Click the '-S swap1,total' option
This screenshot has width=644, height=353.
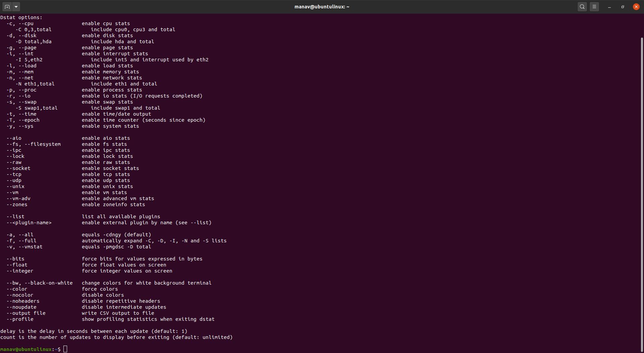(37, 108)
